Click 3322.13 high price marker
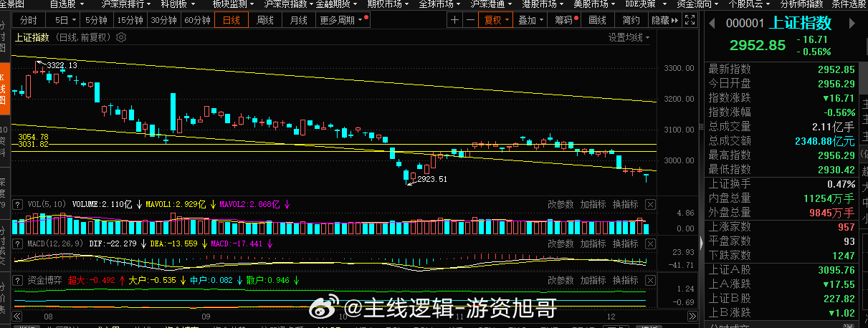868x328 pixels. point(62,65)
